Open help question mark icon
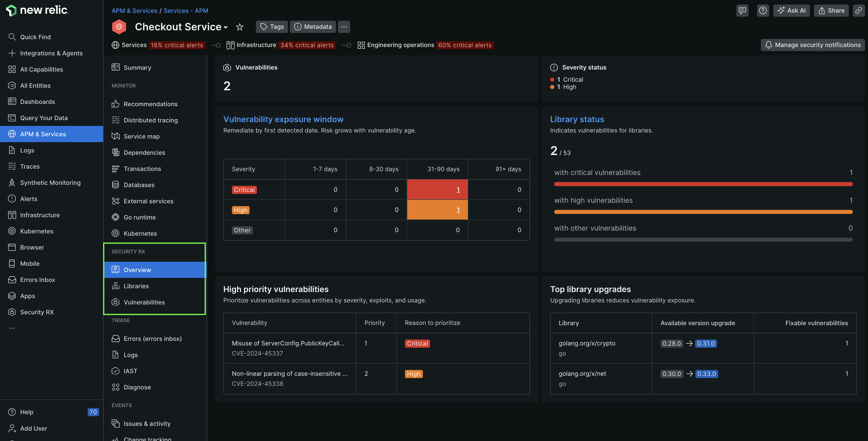 763,10
